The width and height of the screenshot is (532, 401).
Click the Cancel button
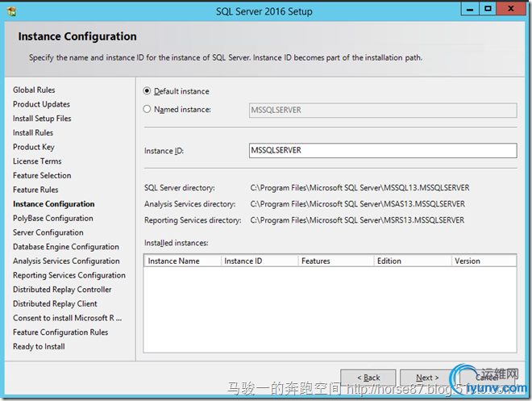click(x=487, y=378)
